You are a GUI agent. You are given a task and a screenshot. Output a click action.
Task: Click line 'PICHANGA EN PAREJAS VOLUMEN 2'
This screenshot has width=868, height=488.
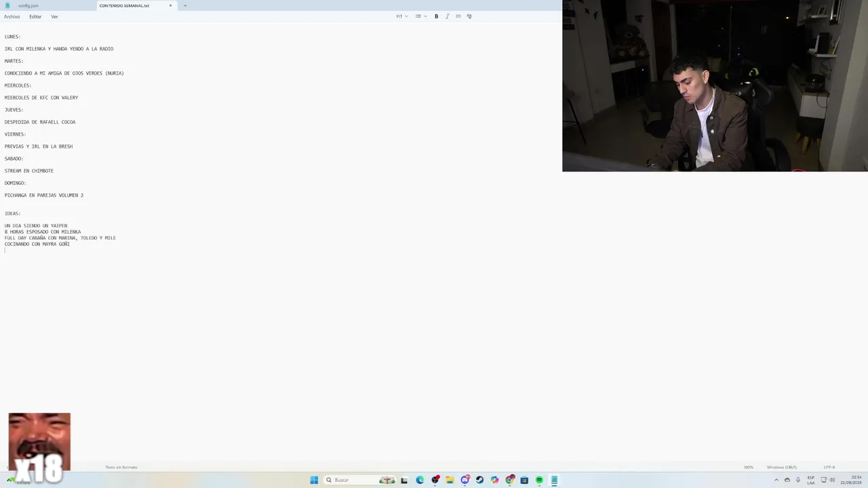[44, 195]
